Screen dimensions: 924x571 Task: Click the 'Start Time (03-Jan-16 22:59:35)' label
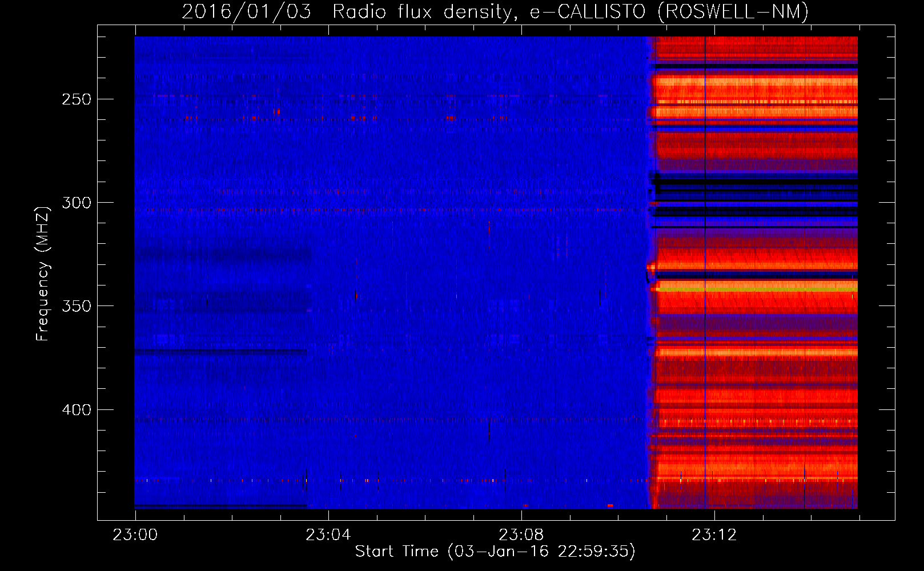(x=495, y=552)
